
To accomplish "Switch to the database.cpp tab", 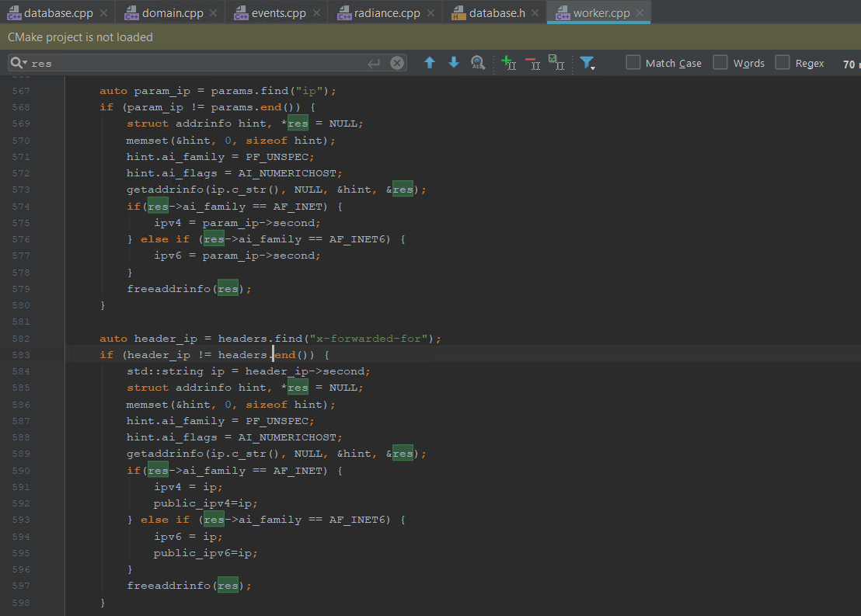I will tap(58, 12).
